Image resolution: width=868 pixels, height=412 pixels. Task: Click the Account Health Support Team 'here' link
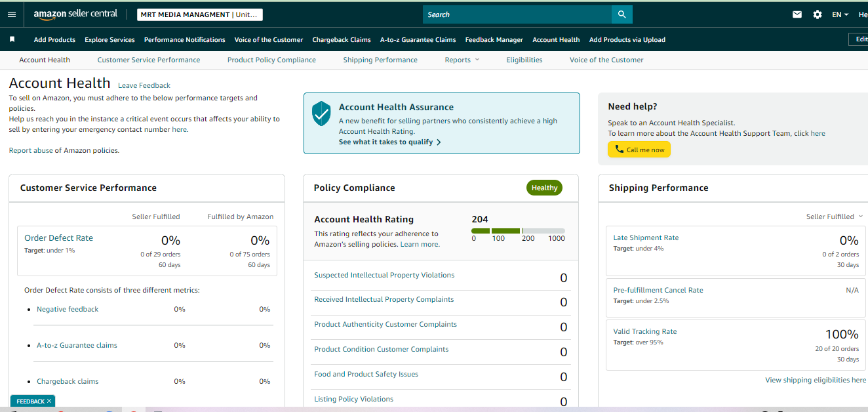click(x=818, y=133)
